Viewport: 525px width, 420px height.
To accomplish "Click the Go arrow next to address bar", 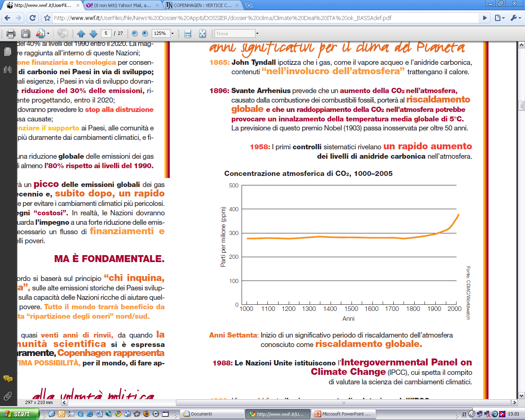I will (485, 18).
